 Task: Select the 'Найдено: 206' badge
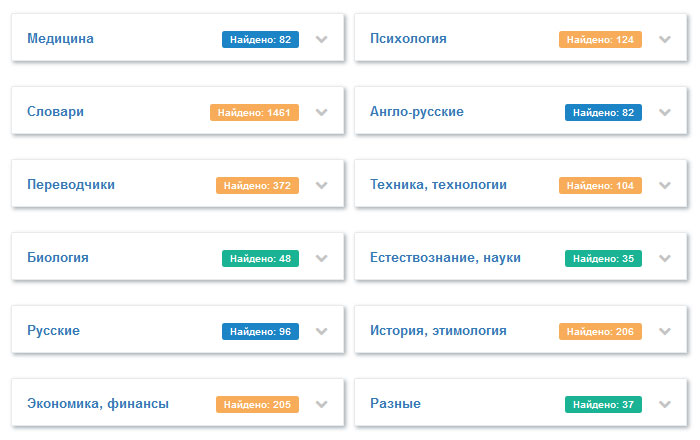pyautogui.click(x=600, y=331)
